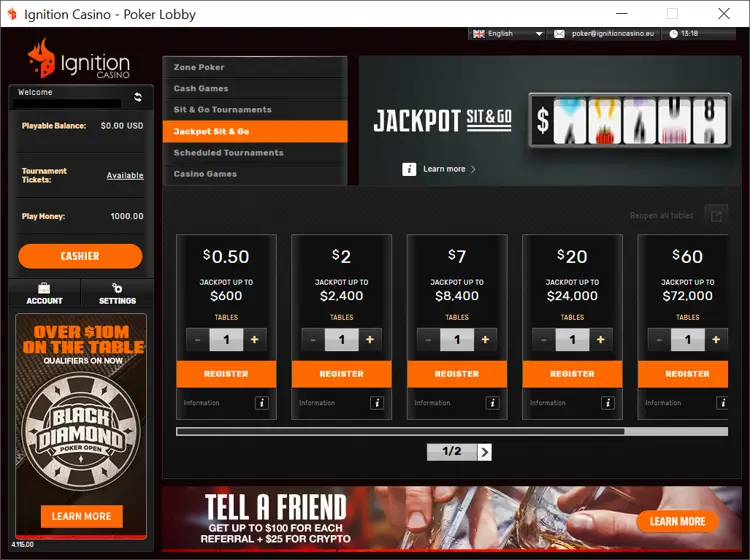Click horizontal scrollbar under jackpot cards
Viewport: 750px width, 560px height.
(452, 432)
